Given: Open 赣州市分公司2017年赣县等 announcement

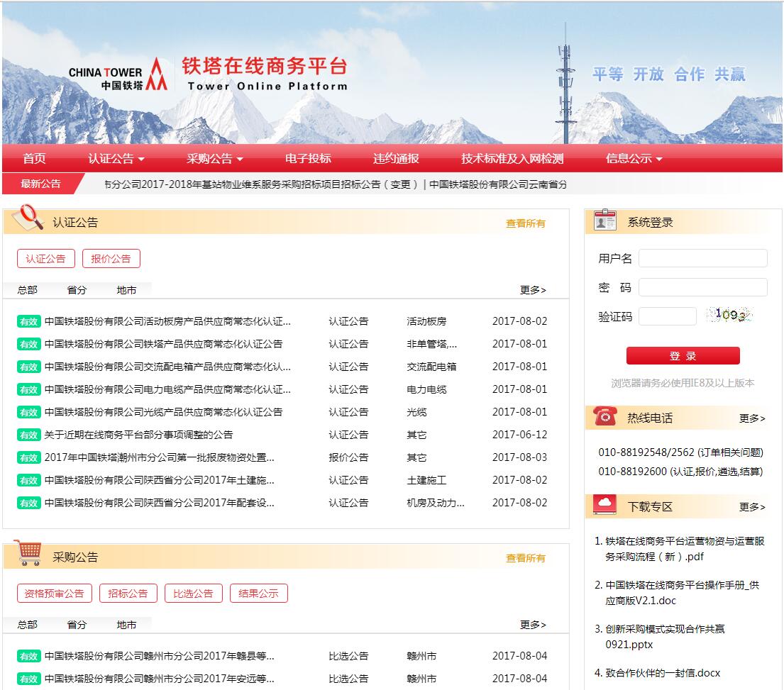Looking at the screenshot, I should (x=159, y=656).
